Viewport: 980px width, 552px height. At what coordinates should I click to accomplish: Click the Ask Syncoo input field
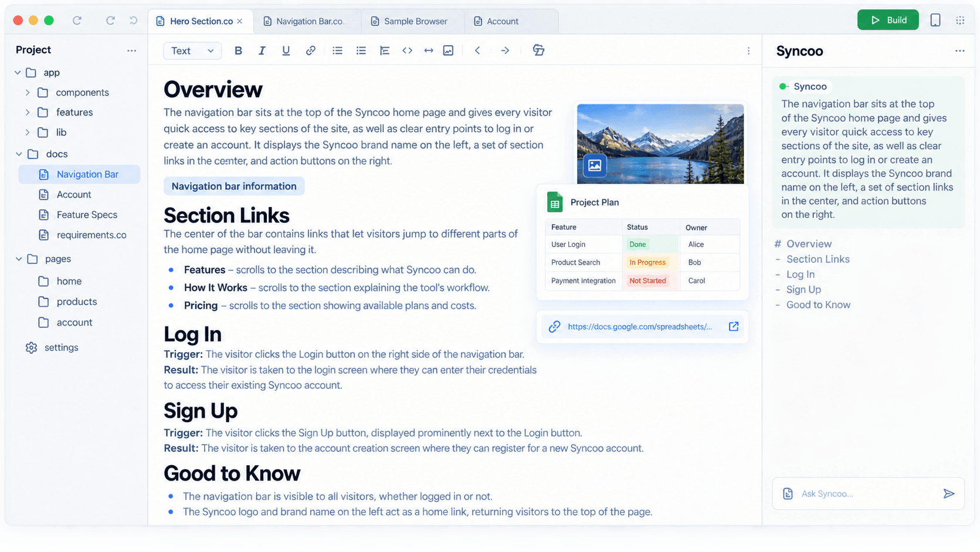point(868,494)
